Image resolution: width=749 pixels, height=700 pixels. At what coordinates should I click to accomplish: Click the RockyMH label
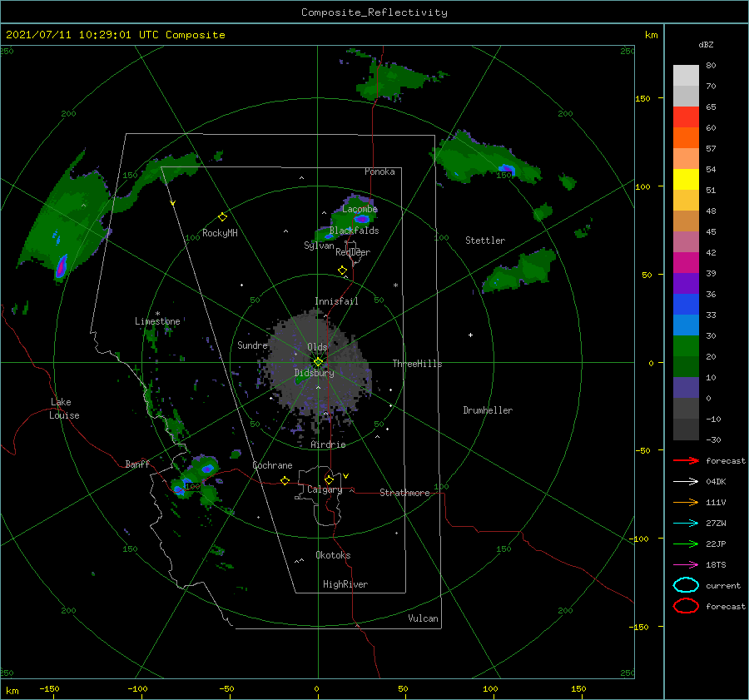click(220, 233)
